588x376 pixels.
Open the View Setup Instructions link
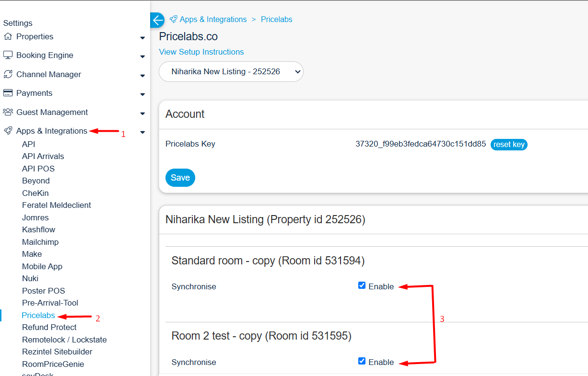click(x=201, y=52)
